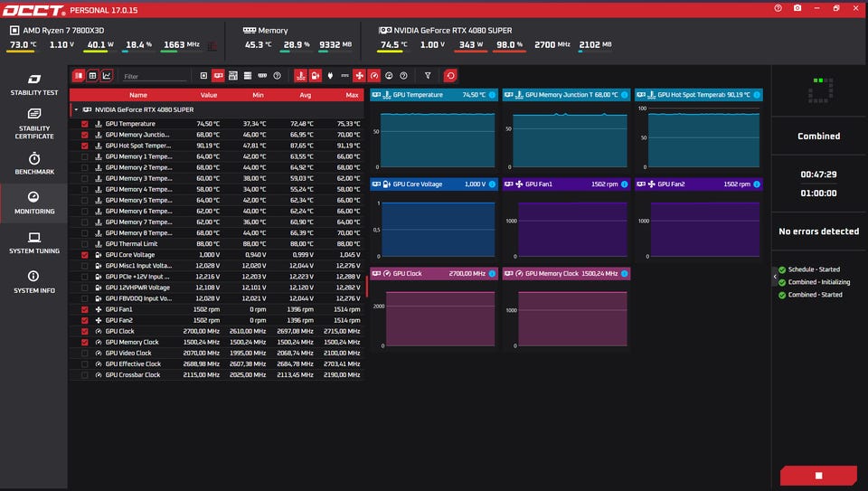The height and width of the screenshot is (491, 868).
Task: Check the GPU Memory 1 Temperature checkbox
Action: (x=85, y=156)
